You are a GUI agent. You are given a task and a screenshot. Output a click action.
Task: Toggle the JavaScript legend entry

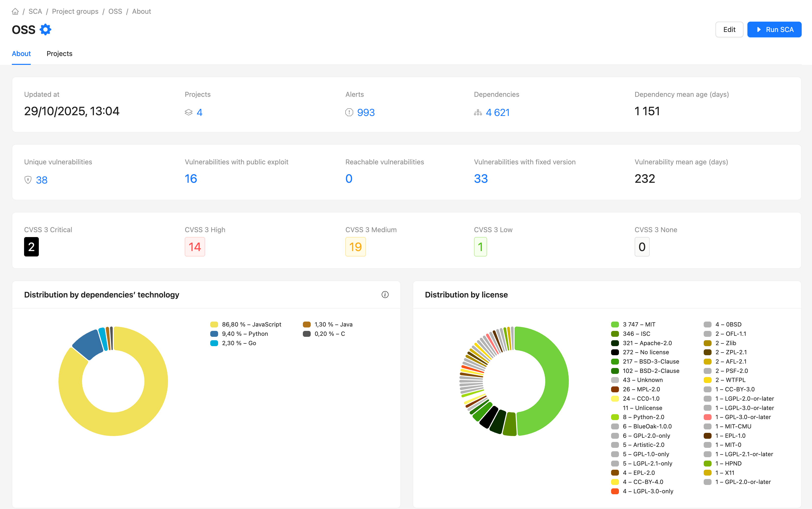[251, 325]
